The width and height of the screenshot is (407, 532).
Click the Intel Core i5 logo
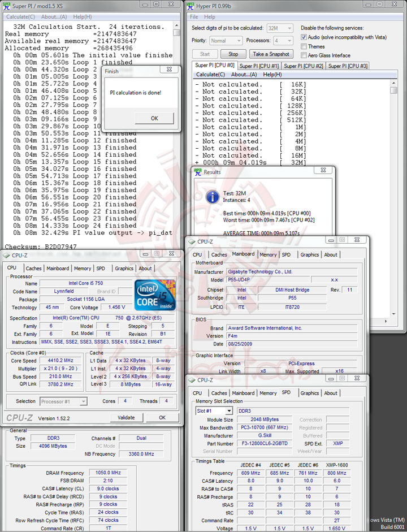[155, 295]
